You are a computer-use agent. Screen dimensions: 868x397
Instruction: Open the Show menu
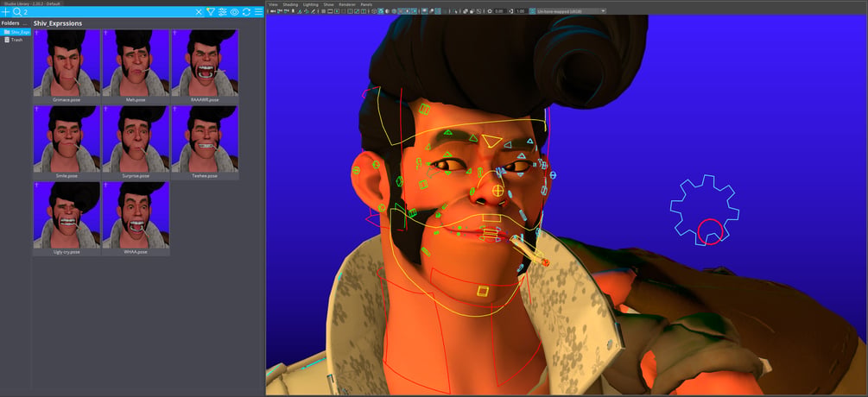tap(328, 4)
